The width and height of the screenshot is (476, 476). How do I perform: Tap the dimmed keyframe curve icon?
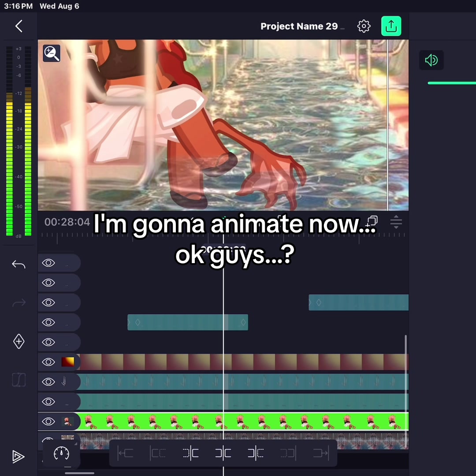click(19, 380)
